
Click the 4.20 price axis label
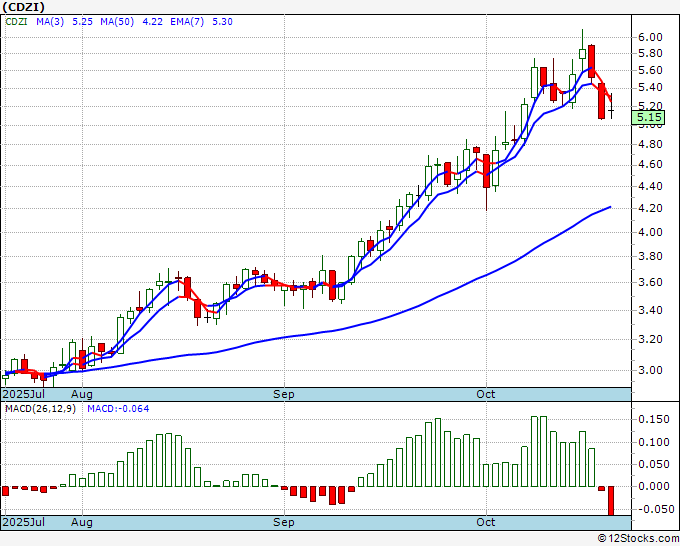tap(650, 209)
